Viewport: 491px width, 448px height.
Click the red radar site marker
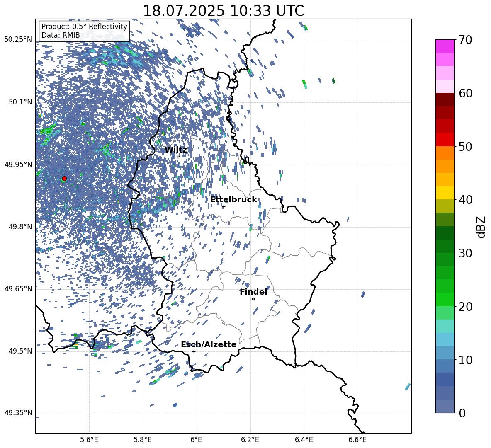click(x=64, y=179)
